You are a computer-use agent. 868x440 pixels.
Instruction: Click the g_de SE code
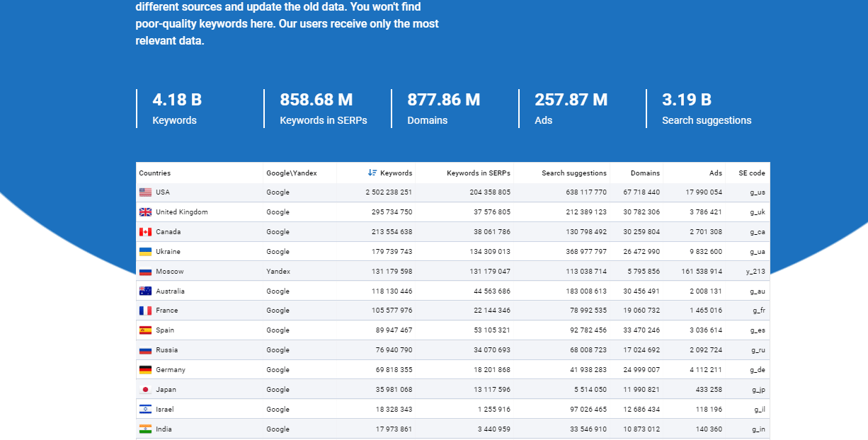click(x=758, y=370)
